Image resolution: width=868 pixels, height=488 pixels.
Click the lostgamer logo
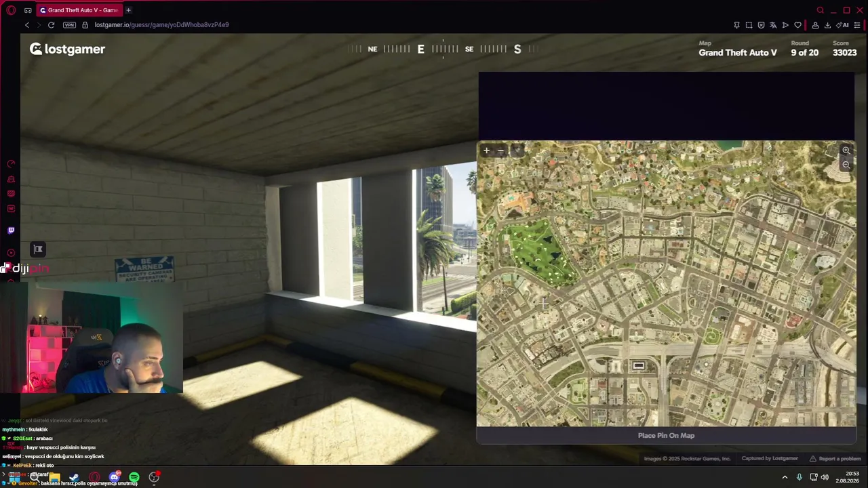point(67,49)
